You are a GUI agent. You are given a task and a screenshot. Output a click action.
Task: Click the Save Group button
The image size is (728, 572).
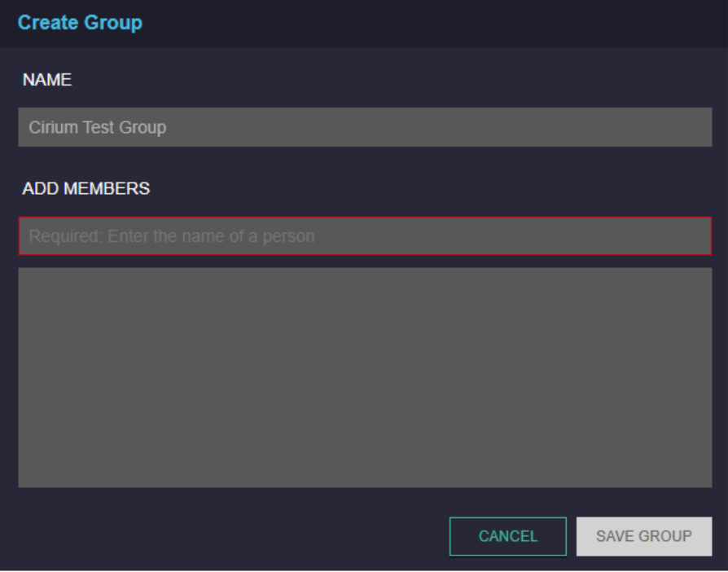(644, 536)
